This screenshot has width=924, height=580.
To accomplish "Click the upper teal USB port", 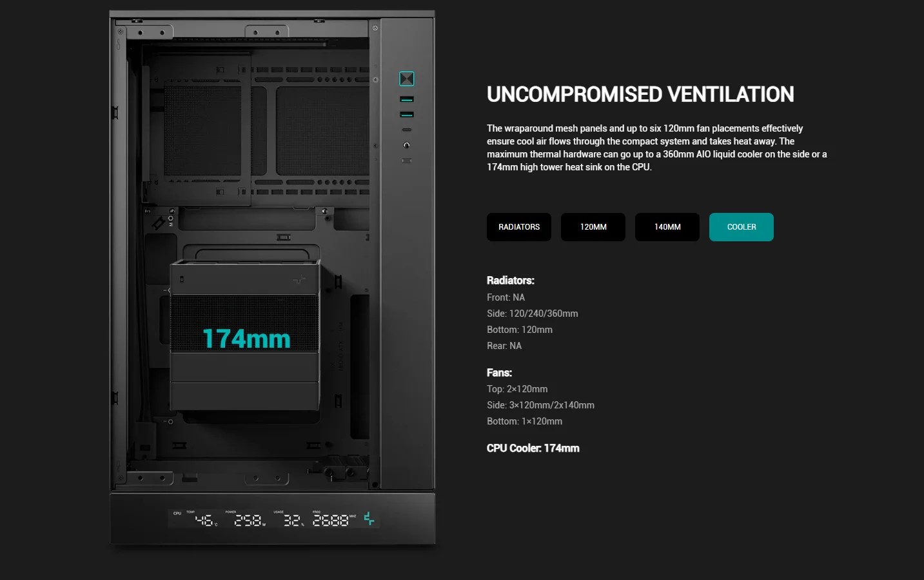I will 406,99.
